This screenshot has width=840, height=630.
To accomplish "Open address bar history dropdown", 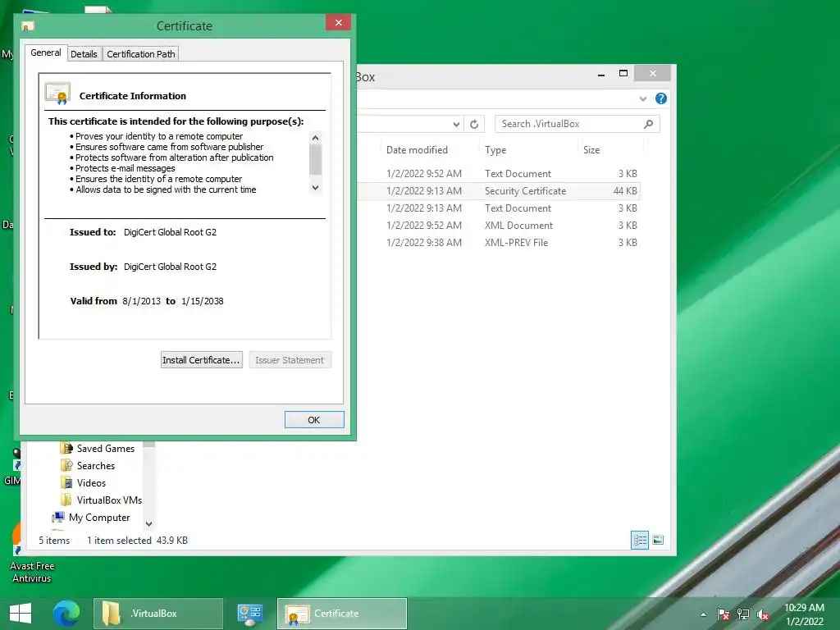I will click(x=456, y=125).
